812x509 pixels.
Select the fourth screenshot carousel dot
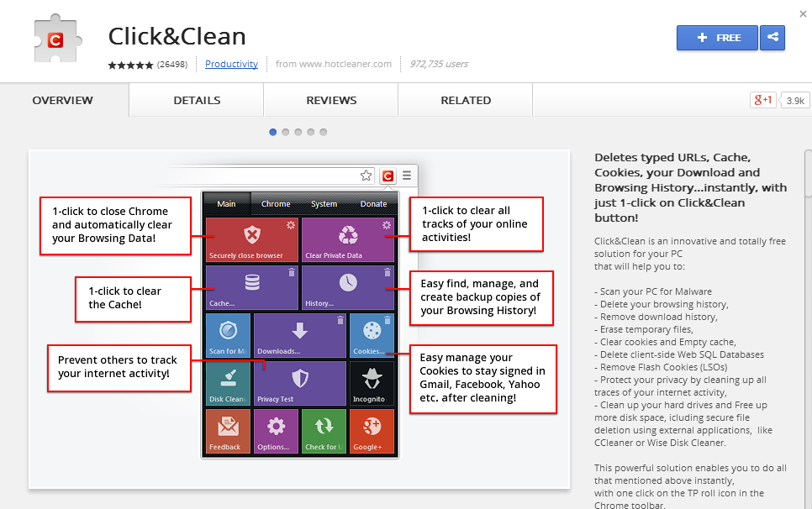pyautogui.click(x=311, y=132)
